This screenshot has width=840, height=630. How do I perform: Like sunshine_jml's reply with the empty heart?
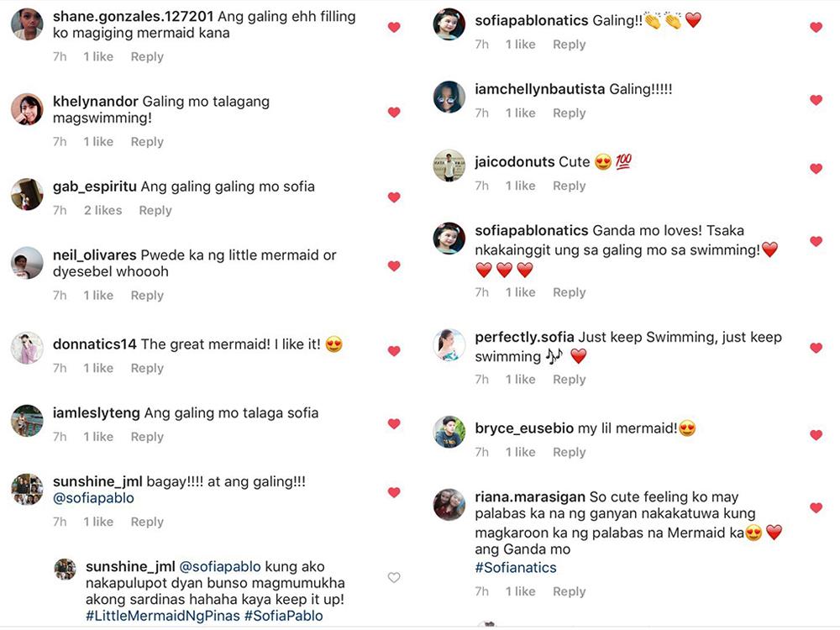[394, 577]
